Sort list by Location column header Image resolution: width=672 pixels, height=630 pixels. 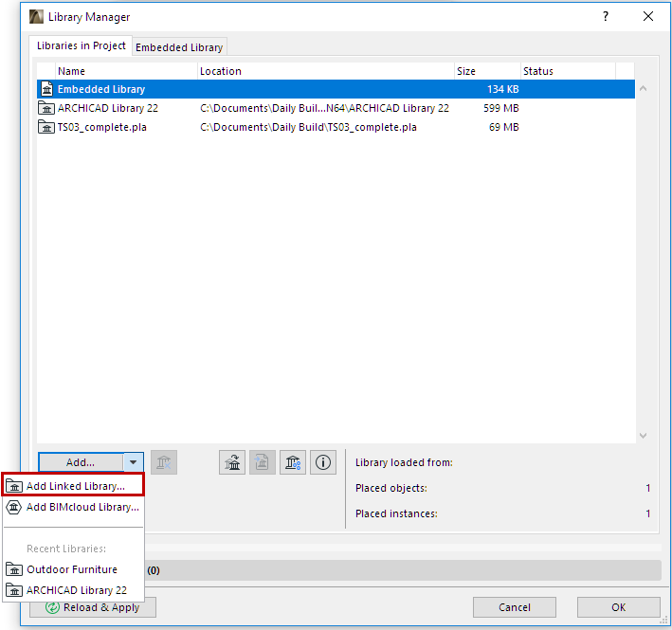326,71
